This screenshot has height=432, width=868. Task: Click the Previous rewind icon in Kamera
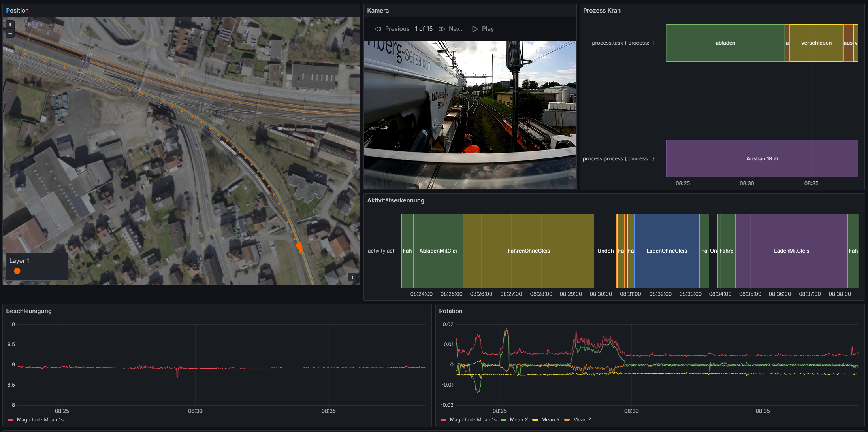[378, 29]
